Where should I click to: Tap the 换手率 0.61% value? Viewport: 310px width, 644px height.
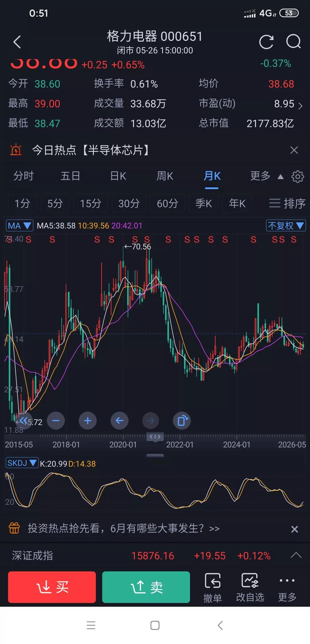[144, 84]
